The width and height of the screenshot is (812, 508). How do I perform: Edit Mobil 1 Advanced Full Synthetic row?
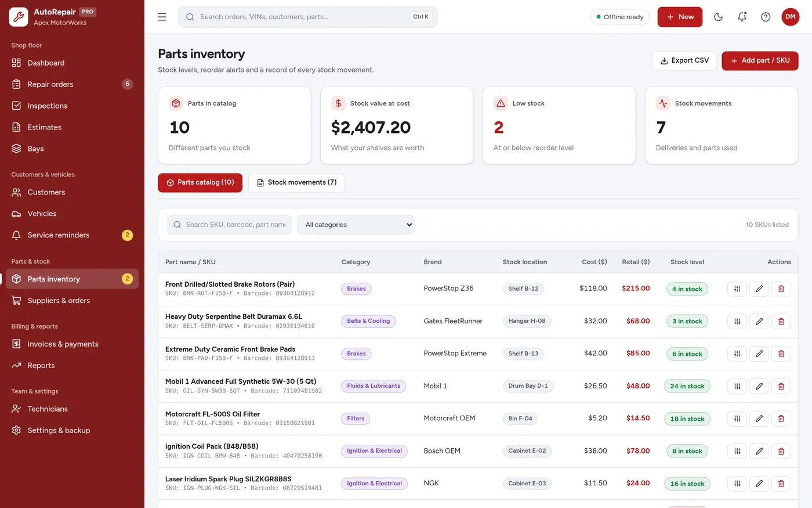pos(759,386)
